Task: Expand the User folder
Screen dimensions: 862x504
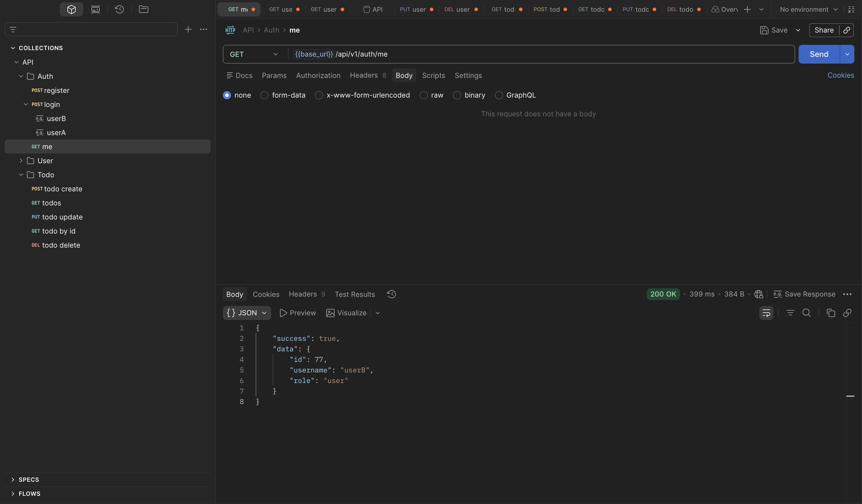Action: (x=21, y=160)
